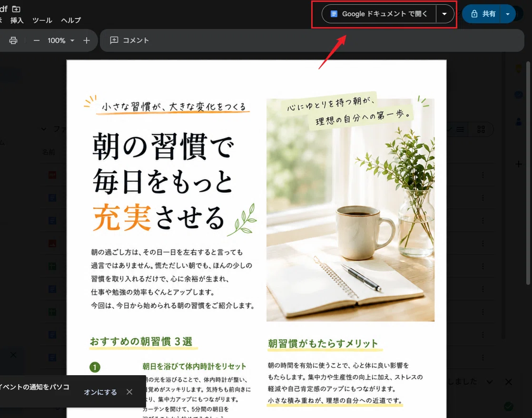Dismiss the notification popup with X
The image size is (532, 418).
pyautogui.click(x=129, y=392)
